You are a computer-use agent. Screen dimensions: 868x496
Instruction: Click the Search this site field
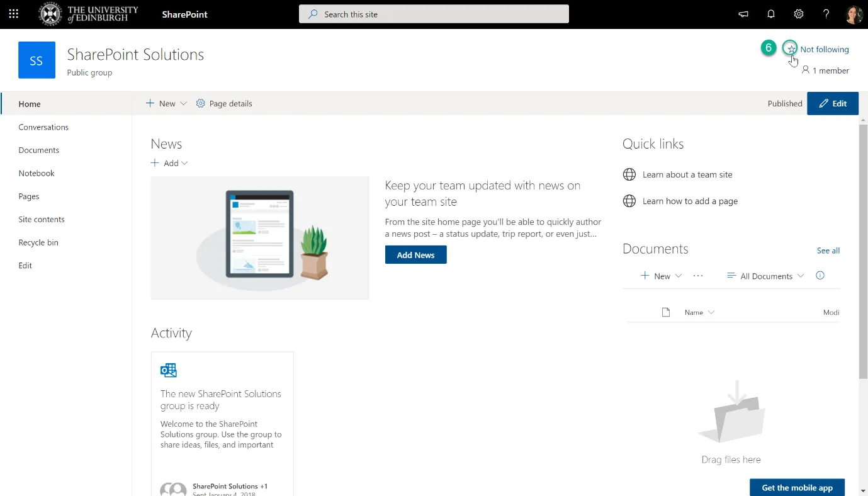coord(433,13)
